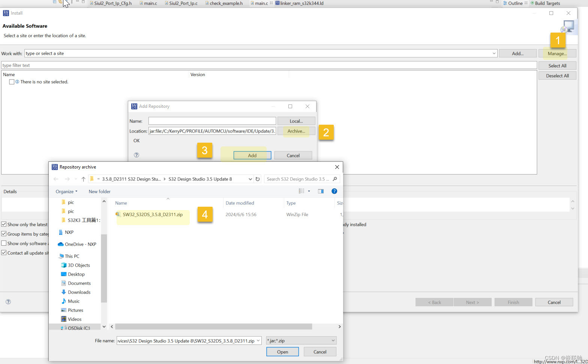
Task: Toggle Show only the latest versions checkbox
Action: tap(4, 224)
